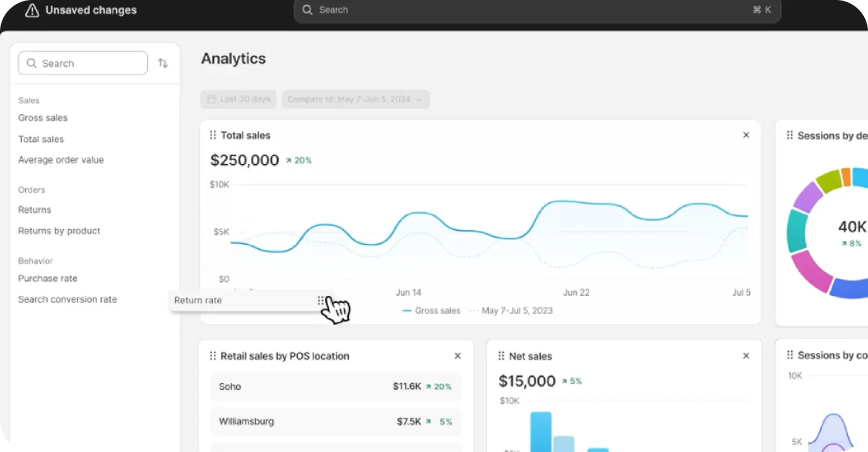Click the Williamsburg location row
868x452 pixels.
(x=336, y=421)
